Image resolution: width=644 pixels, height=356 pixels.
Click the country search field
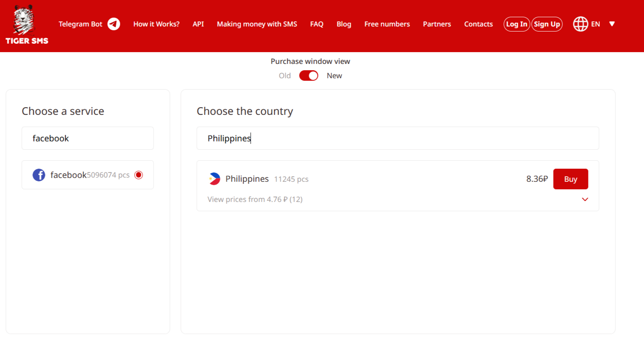tap(398, 138)
